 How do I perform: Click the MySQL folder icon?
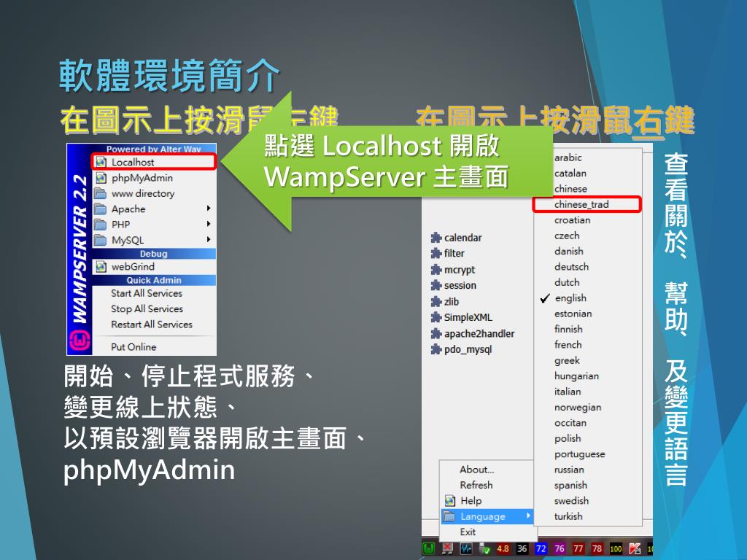pyautogui.click(x=101, y=240)
